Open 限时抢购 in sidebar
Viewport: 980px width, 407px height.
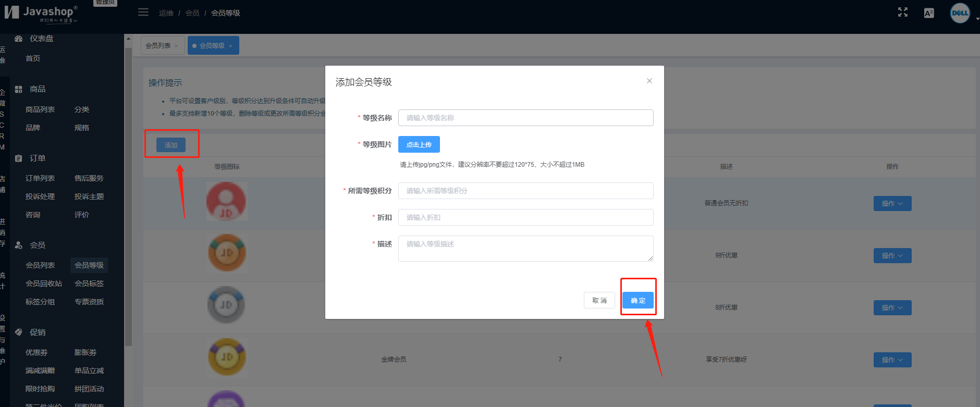[x=40, y=389]
